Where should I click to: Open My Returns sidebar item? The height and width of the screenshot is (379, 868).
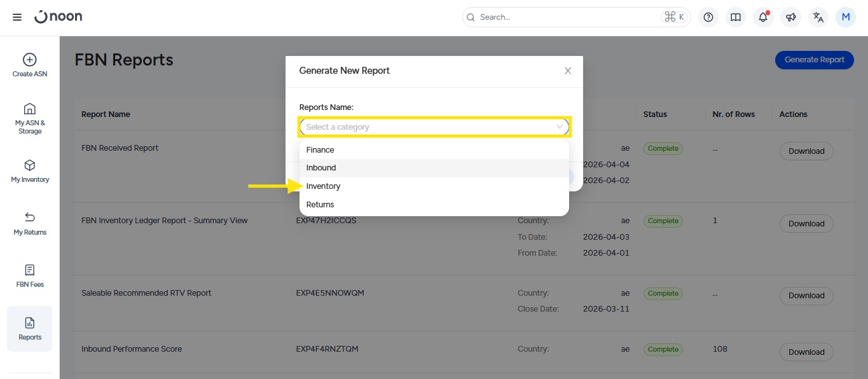tap(29, 224)
